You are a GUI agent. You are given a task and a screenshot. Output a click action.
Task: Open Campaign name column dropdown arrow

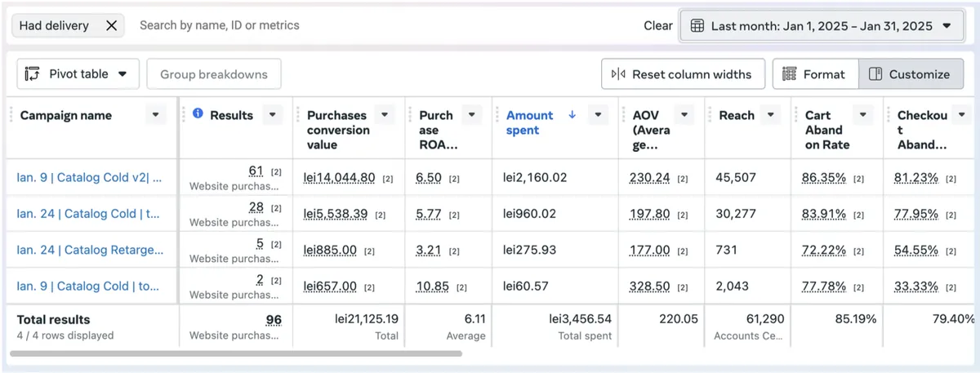click(155, 115)
